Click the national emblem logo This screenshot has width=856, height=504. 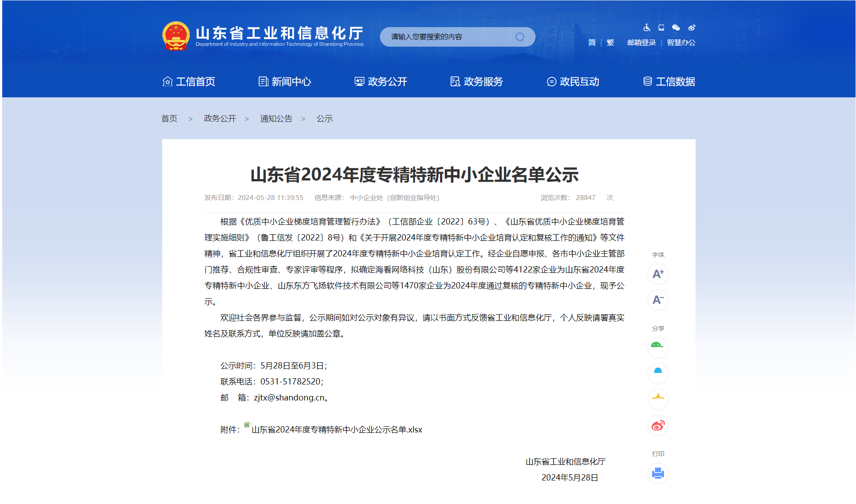(176, 36)
